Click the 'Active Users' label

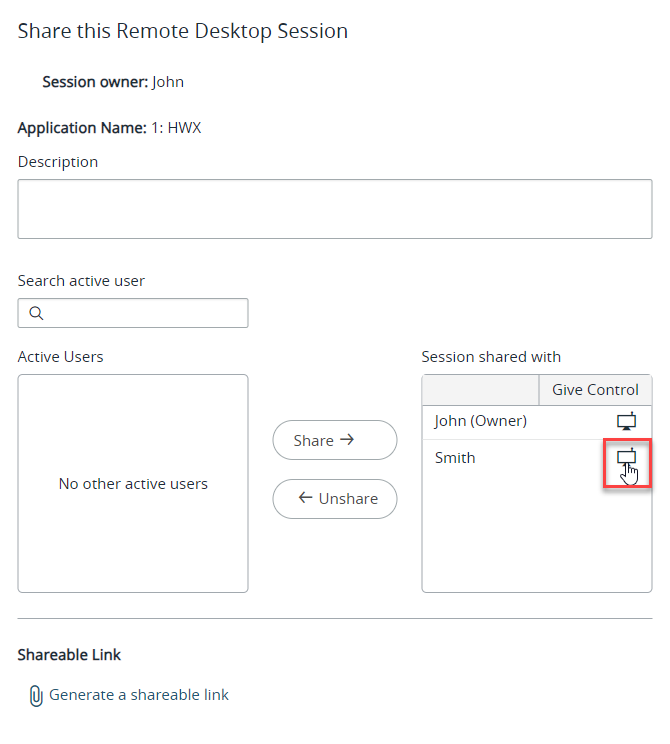(60, 357)
